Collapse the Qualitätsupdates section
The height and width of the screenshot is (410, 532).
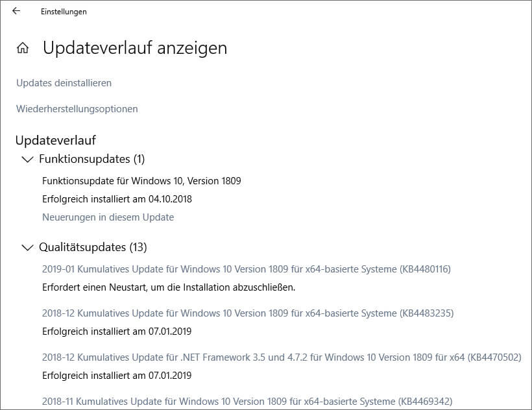[x=26, y=247]
